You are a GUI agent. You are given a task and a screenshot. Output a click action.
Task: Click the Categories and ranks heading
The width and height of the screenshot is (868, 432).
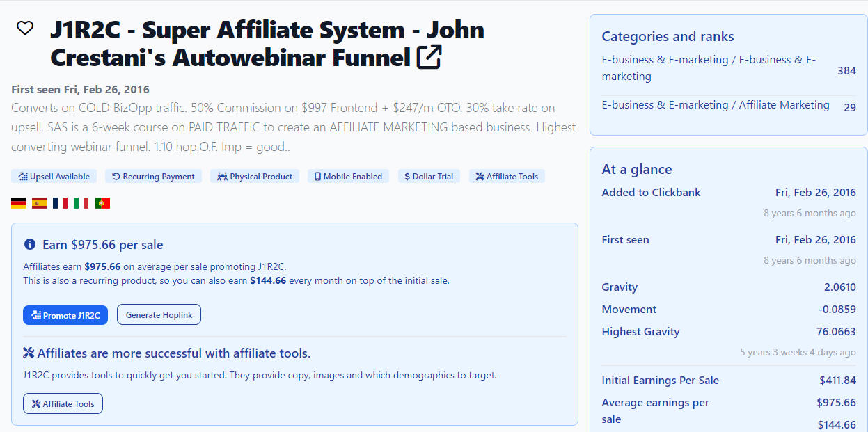coord(668,37)
